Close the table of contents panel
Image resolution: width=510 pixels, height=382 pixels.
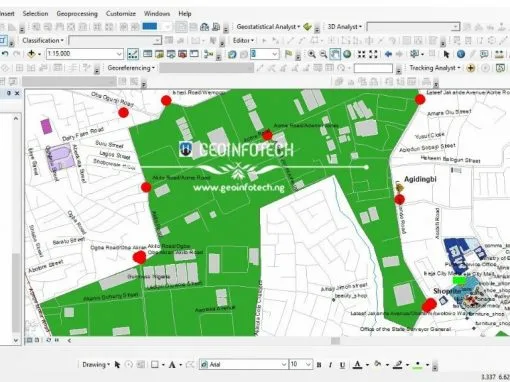(x=17, y=93)
